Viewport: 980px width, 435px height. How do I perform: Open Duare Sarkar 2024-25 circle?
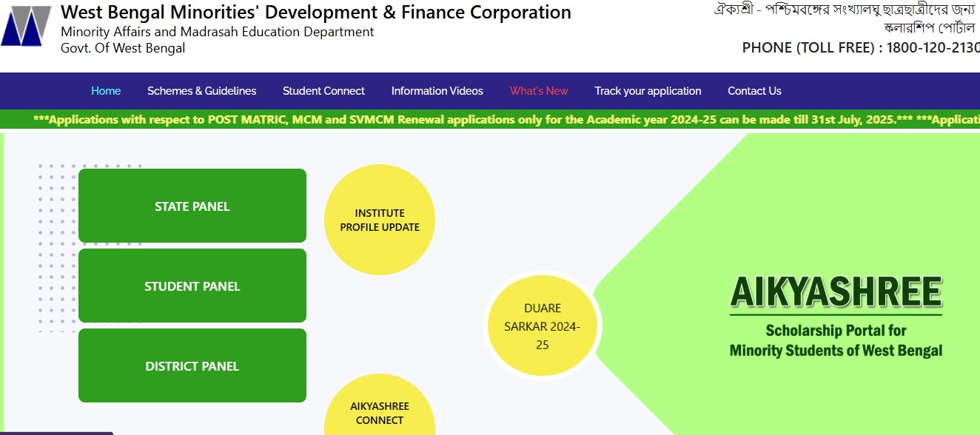tap(543, 326)
